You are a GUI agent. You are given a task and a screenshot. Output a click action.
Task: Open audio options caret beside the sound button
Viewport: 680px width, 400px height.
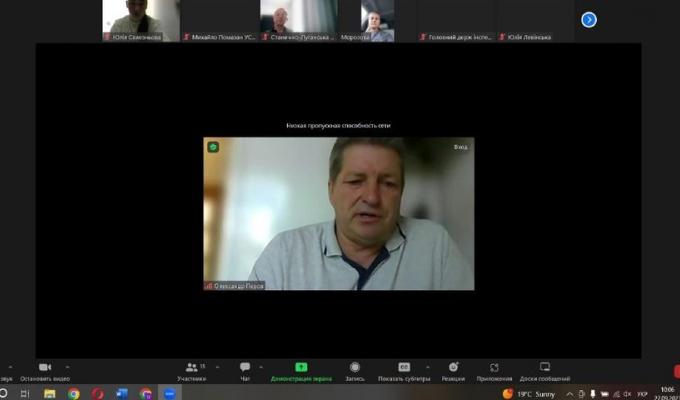click(10, 367)
